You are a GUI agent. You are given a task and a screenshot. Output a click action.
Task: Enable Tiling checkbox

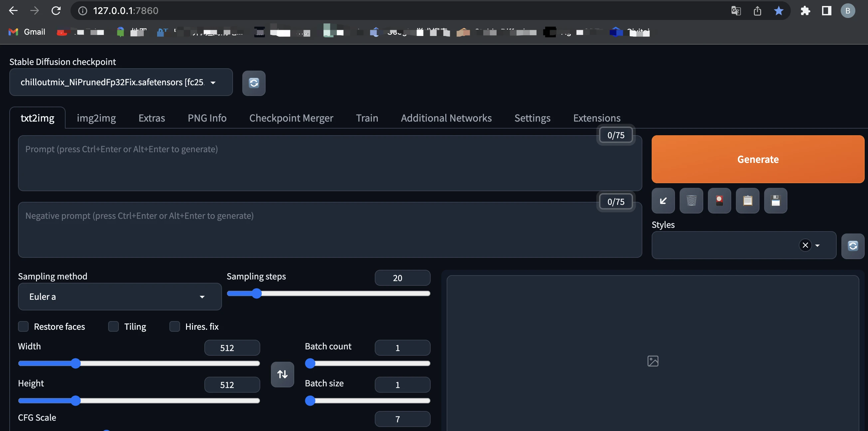113,326
